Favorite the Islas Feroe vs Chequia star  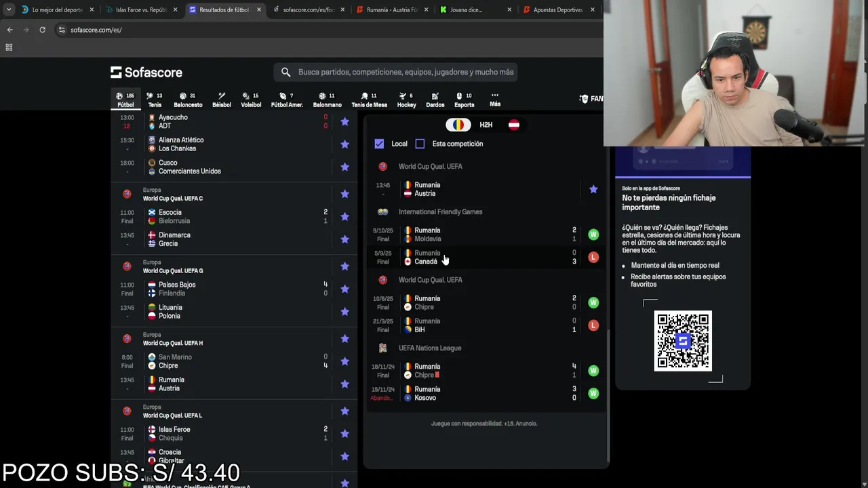(x=344, y=434)
